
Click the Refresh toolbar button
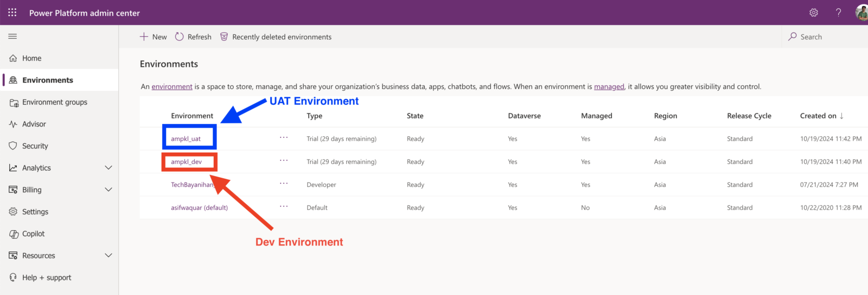click(x=193, y=37)
